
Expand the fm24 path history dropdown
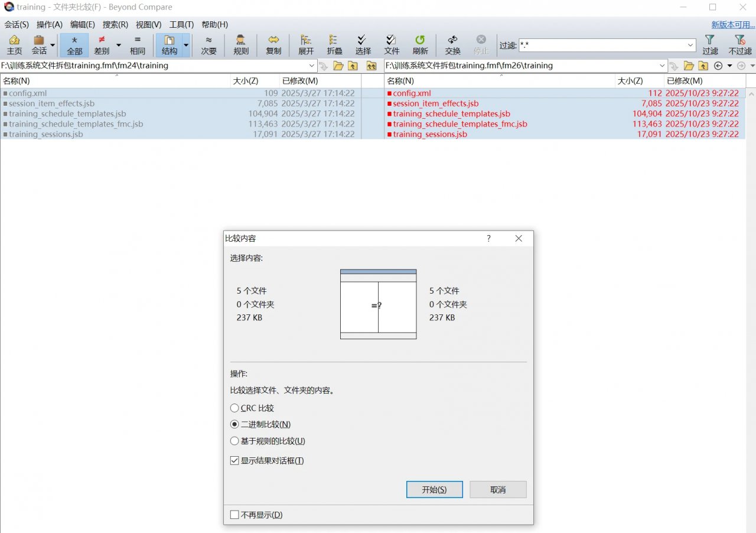(312, 66)
